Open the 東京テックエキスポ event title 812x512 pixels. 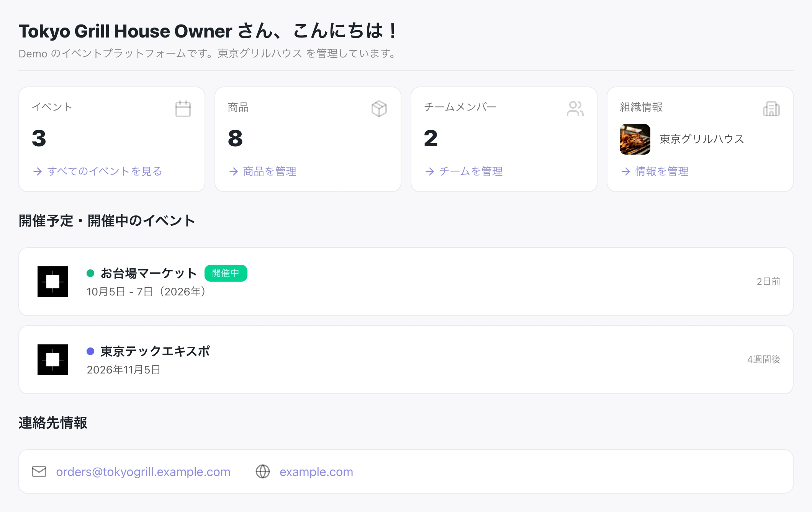(x=155, y=351)
